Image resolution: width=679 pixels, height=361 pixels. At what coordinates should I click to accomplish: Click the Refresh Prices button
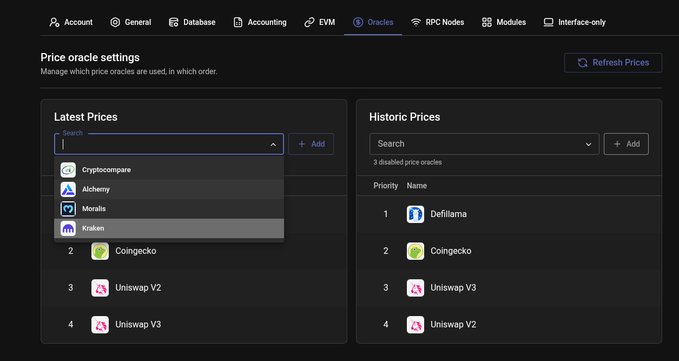tap(613, 63)
